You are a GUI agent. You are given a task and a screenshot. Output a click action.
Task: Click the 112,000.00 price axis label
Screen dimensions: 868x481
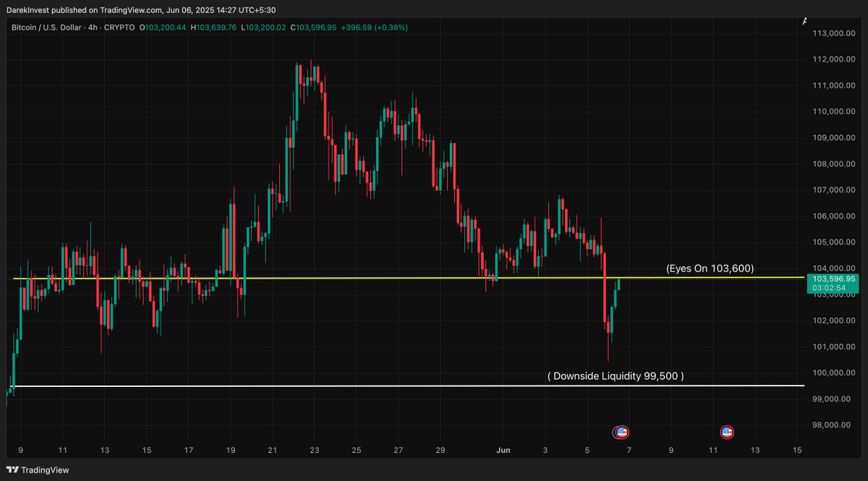[x=835, y=59]
